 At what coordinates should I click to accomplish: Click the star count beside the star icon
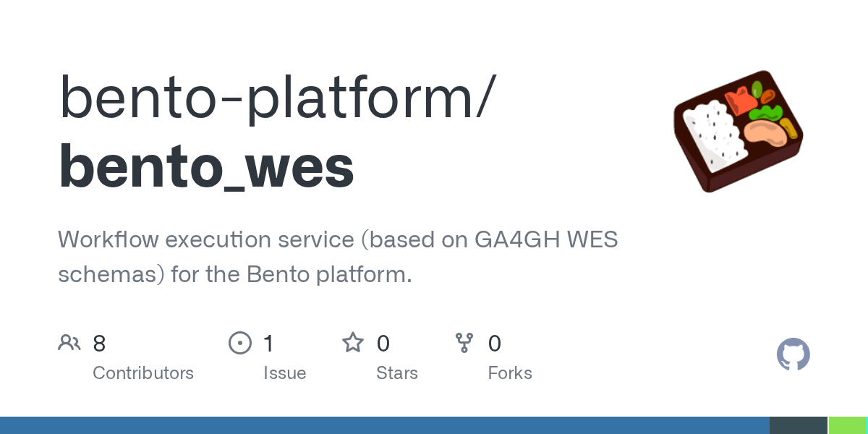click(x=383, y=343)
